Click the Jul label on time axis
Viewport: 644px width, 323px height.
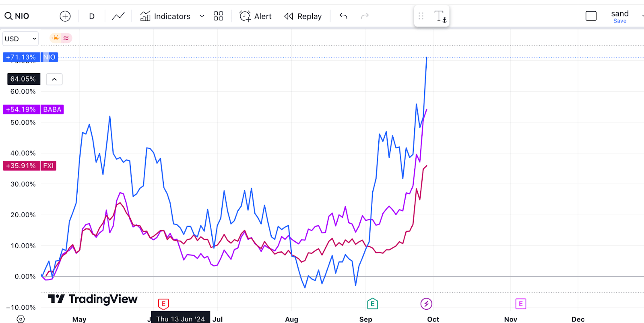click(218, 319)
